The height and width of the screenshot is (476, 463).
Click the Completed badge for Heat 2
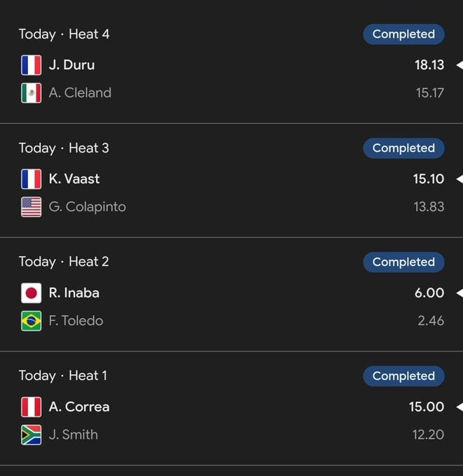[x=403, y=262]
